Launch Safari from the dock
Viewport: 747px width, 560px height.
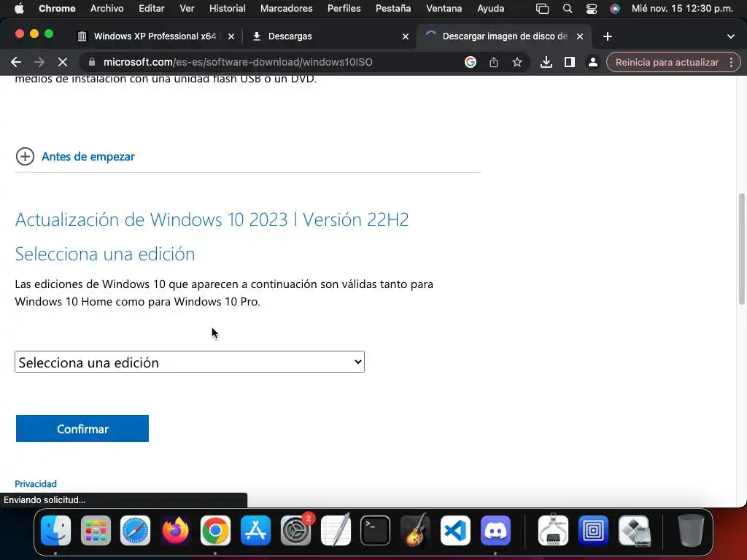pos(135,530)
